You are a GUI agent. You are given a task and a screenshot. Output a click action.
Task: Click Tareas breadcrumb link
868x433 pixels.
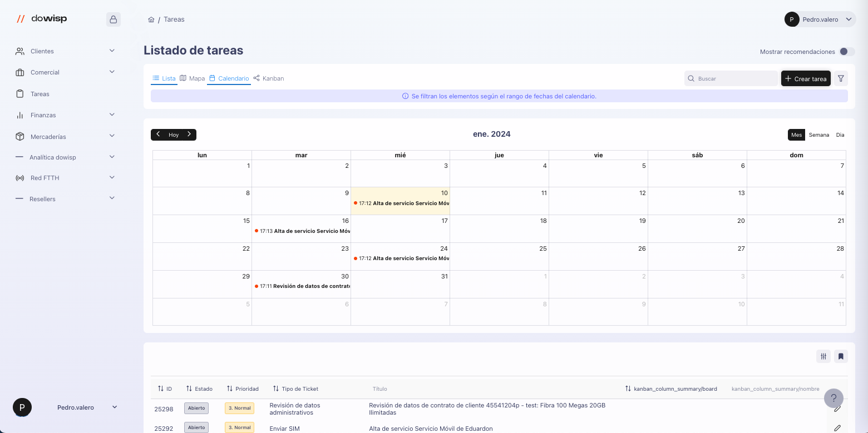click(174, 19)
